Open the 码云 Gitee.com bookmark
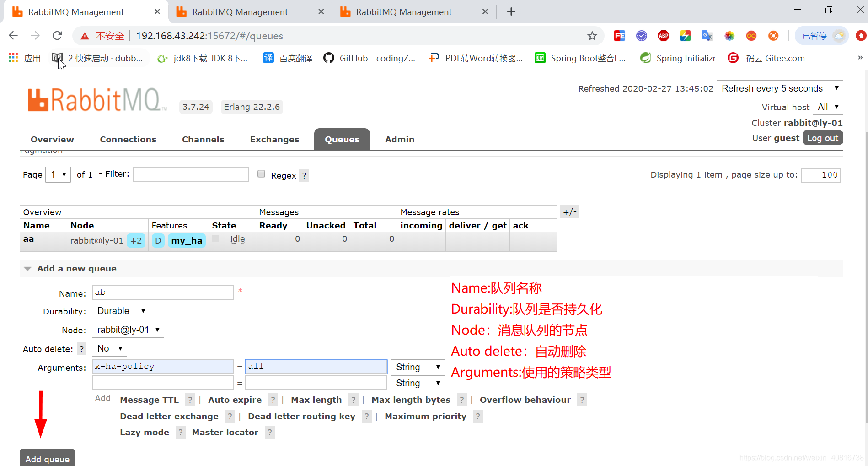Image resolution: width=868 pixels, height=466 pixels. (766, 58)
